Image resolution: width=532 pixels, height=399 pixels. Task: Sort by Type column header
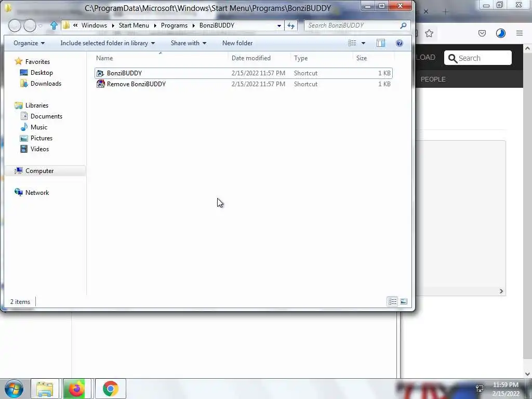322,58
